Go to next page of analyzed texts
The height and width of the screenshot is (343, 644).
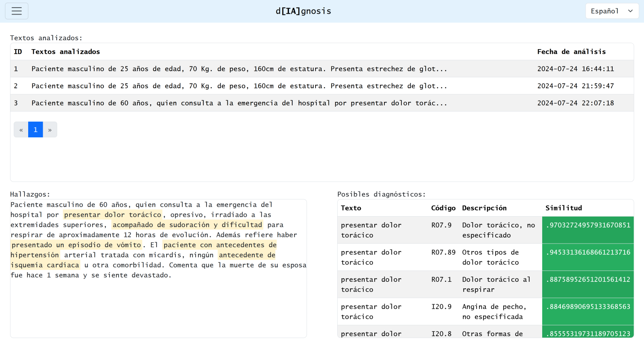point(50,130)
